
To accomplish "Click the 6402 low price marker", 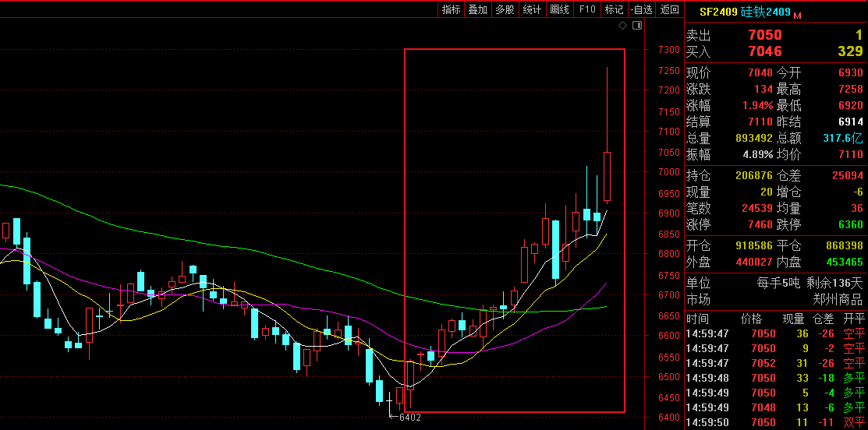I will pos(409,418).
